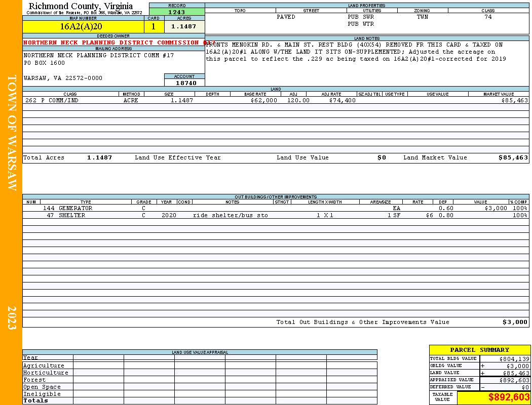
Task: Select Land Use Effective Year label
Action: coord(178,157)
